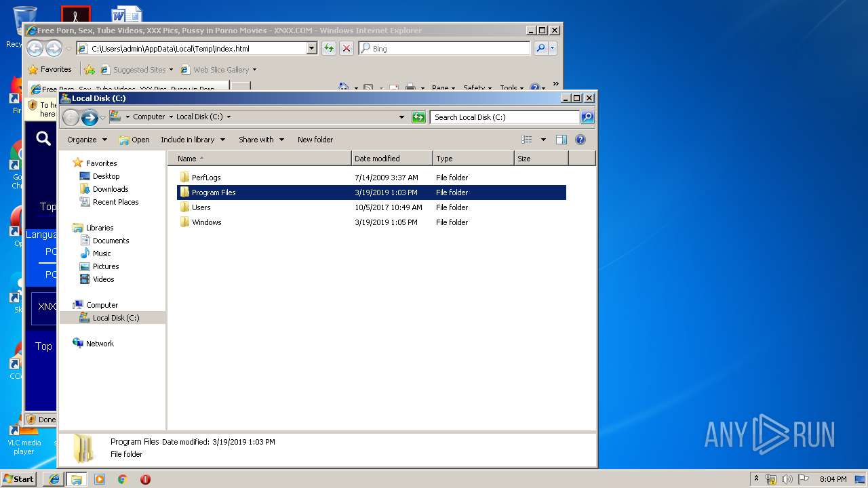Sort by Type column header

pos(473,159)
